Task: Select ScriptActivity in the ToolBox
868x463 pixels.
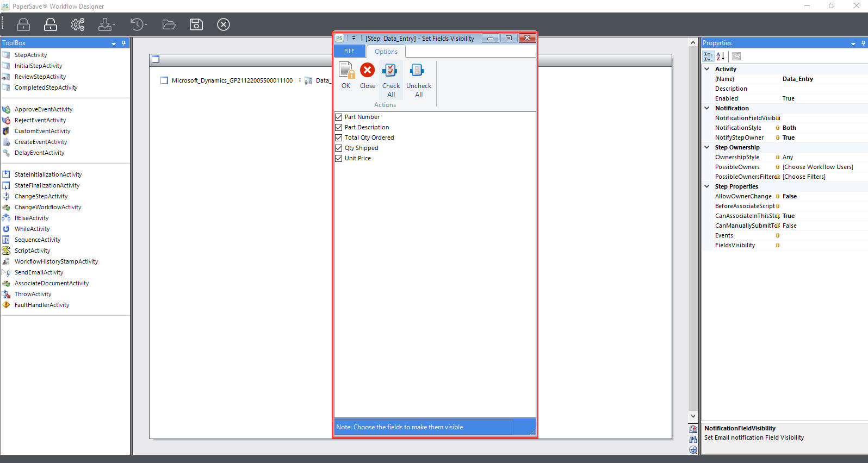Action: point(32,251)
